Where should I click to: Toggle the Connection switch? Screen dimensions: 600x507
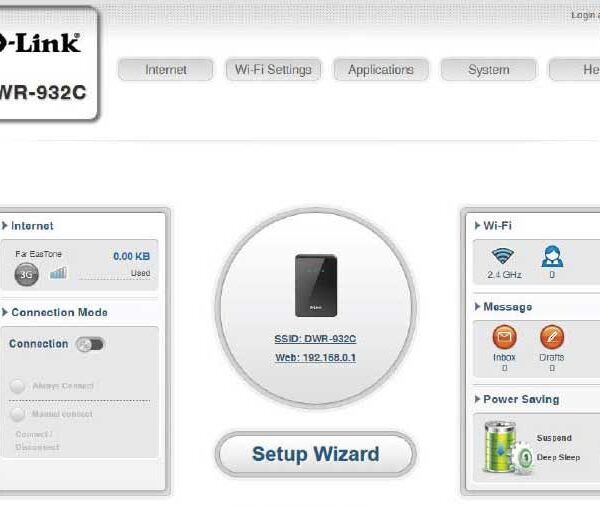90,345
